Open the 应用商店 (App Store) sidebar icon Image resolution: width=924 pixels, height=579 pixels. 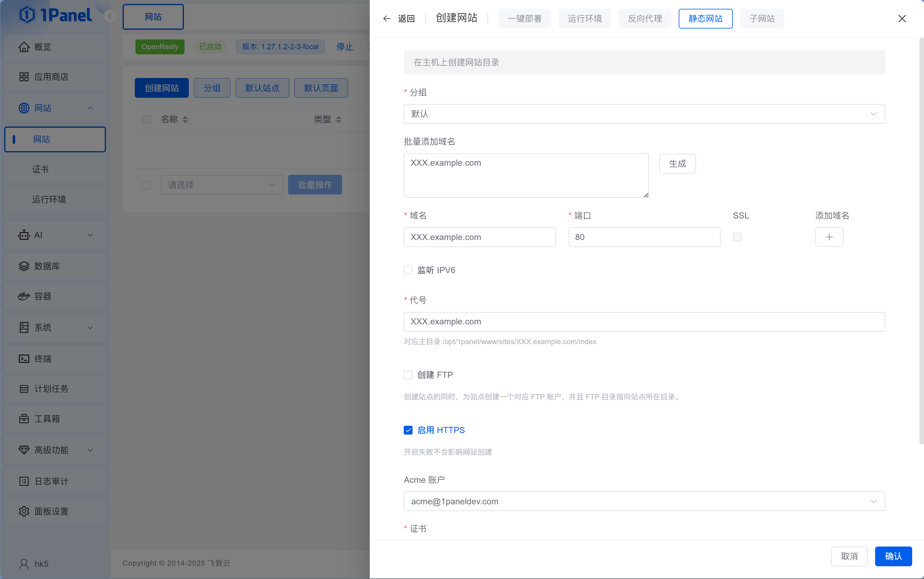click(x=24, y=76)
